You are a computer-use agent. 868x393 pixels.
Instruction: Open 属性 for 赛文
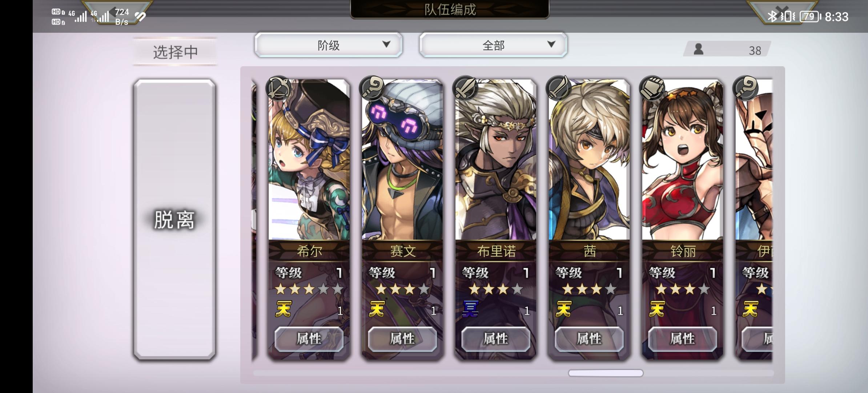402,339
